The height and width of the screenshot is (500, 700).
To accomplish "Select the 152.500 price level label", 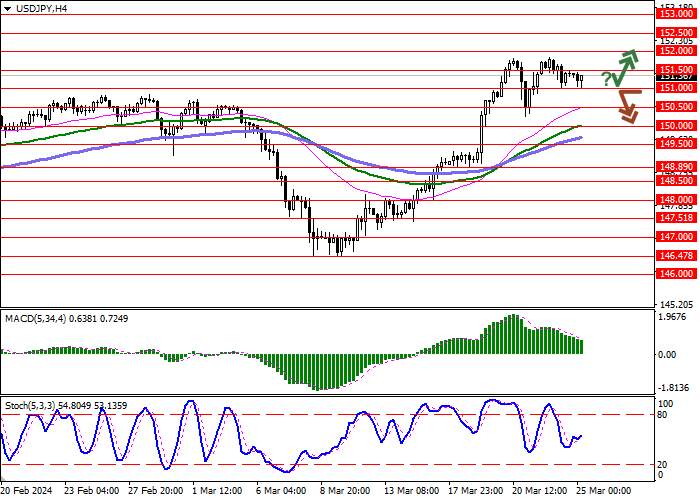I will pos(676,33).
